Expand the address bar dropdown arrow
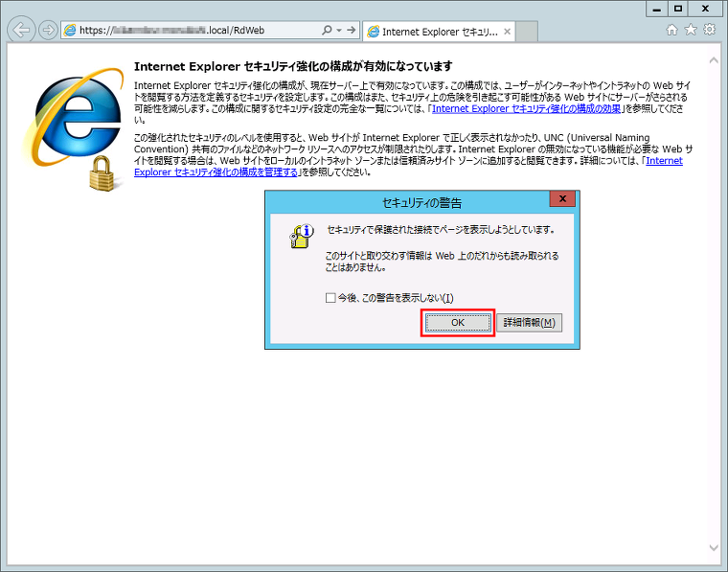This screenshot has height=572, width=728. (339, 30)
